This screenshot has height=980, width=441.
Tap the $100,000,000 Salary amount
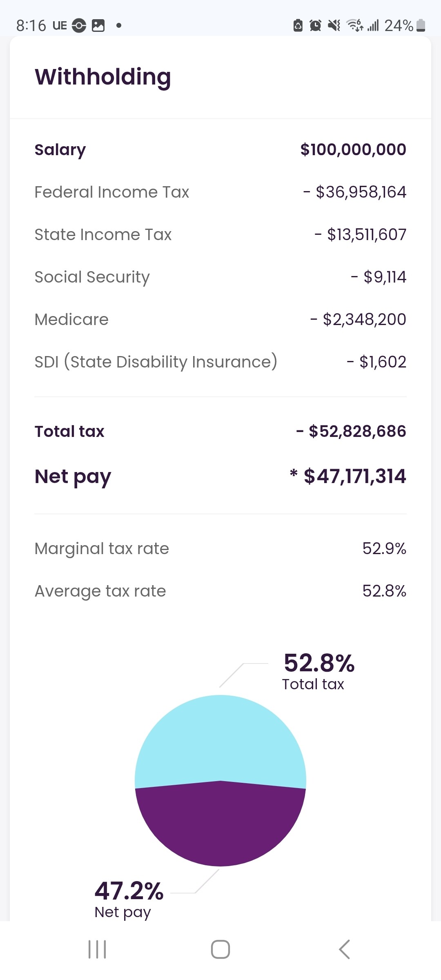pyautogui.click(x=353, y=149)
